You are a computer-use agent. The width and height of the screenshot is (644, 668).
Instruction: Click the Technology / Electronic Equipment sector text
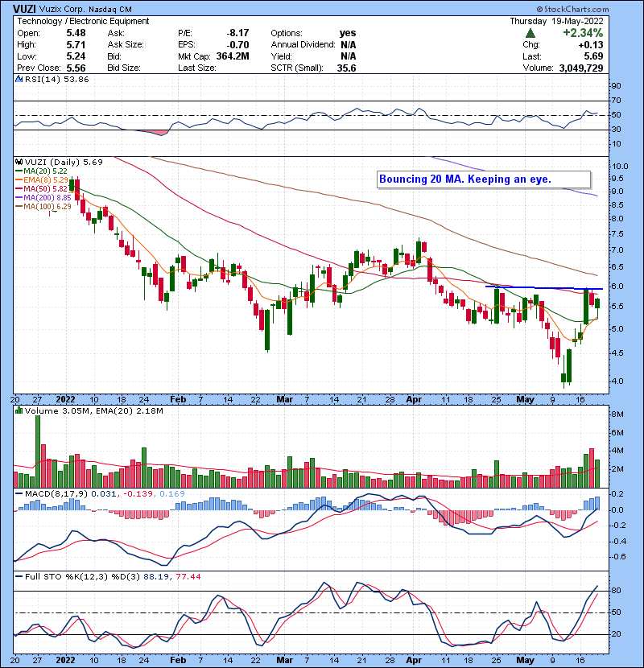pyautogui.click(x=83, y=21)
